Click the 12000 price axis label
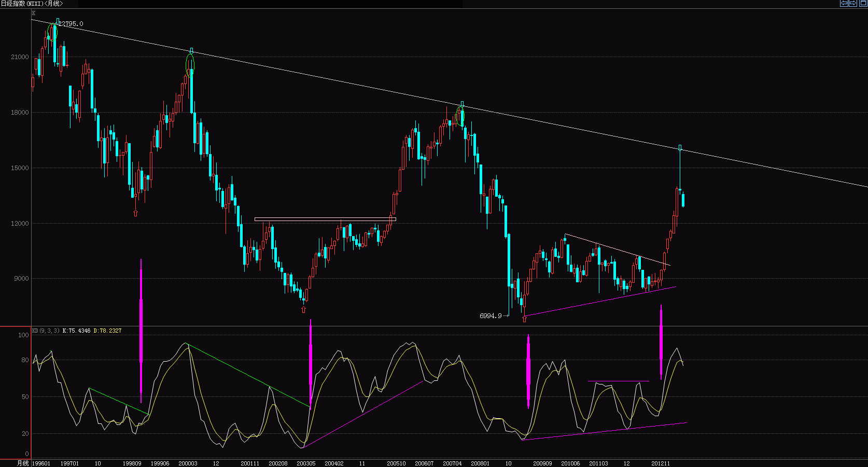 pos(20,224)
